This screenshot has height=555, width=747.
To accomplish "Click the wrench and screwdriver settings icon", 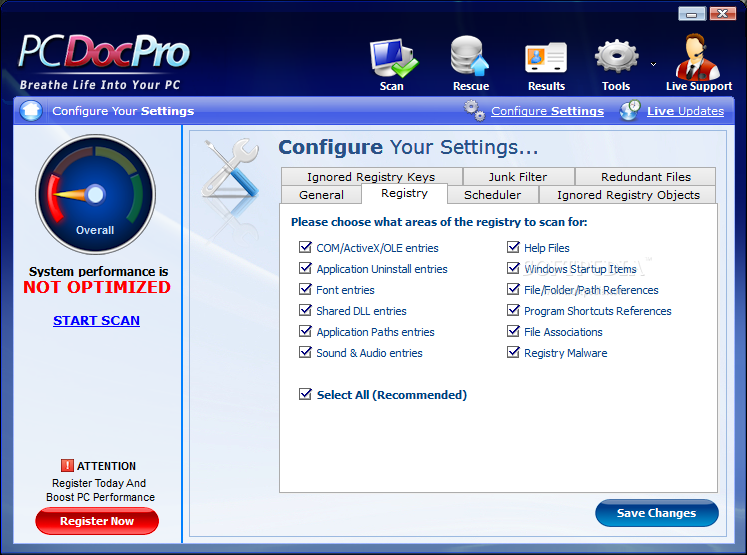I will [x=230, y=168].
